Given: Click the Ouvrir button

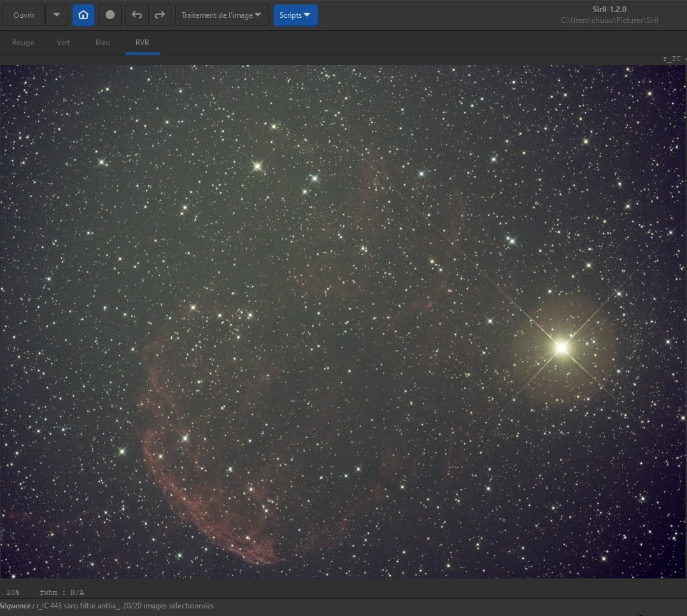Looking at the screenshot, I should coord(24,15).
